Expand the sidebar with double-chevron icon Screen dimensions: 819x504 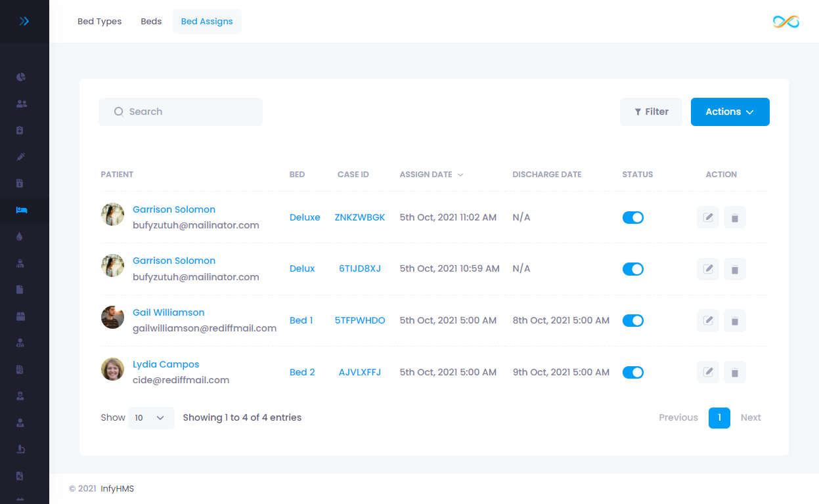[x=24, y=21]
